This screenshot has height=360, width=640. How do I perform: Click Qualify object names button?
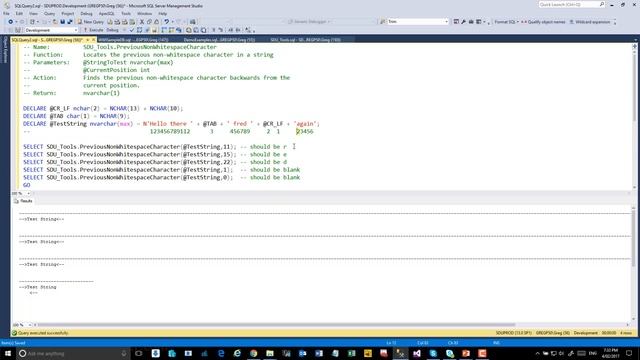tap(543, 22)
